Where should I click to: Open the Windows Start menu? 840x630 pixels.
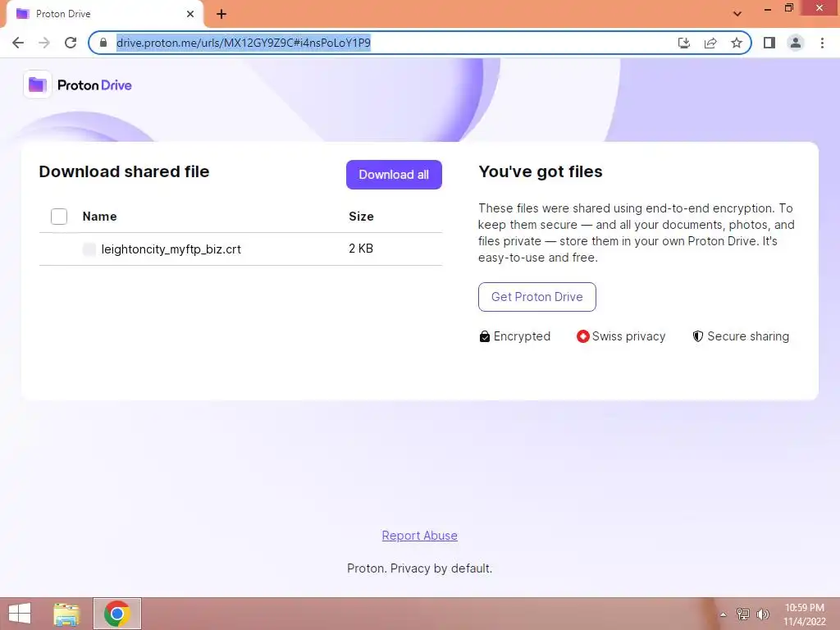click(x=20, y=614)
